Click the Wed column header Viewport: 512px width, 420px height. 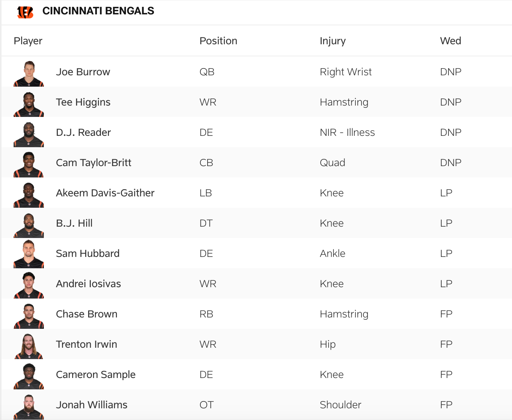[450, 41]
